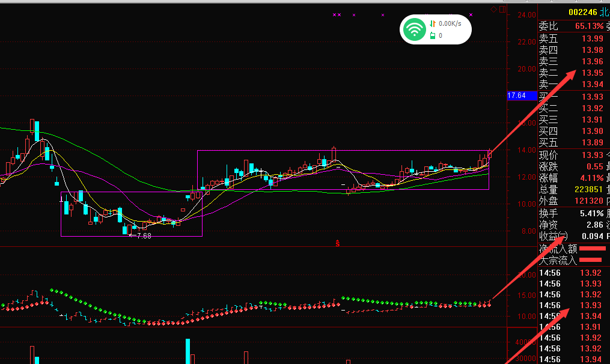The height and width of the screenshot is (364, 610).
Task: Select the stock code 002246
Action: (x=583, y=12)
